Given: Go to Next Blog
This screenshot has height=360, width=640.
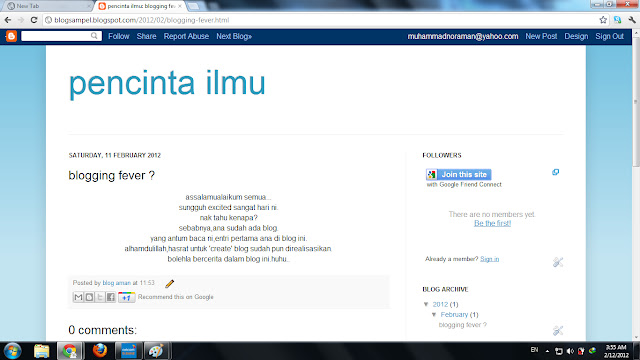Looking at the screenshot, I should [x=234, y=36].
